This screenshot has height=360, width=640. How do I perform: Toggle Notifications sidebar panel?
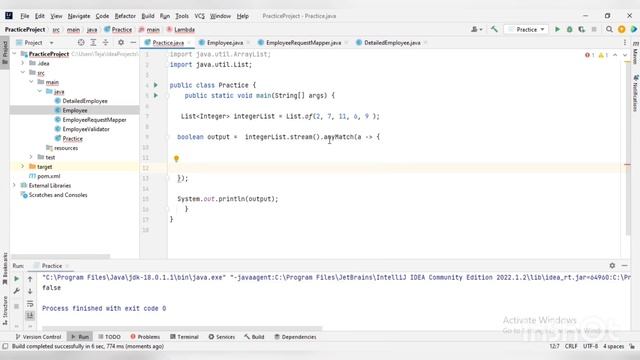tap(636, 93)
